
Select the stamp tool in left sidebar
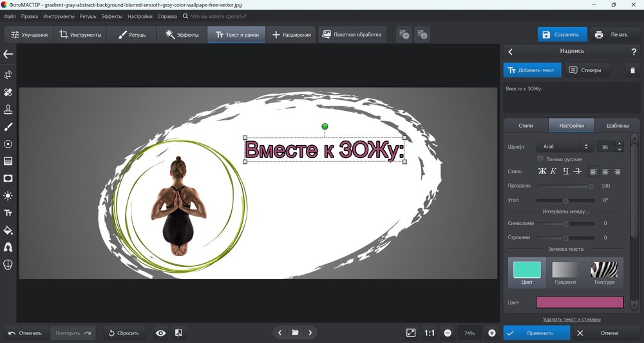tap(8, 110)
